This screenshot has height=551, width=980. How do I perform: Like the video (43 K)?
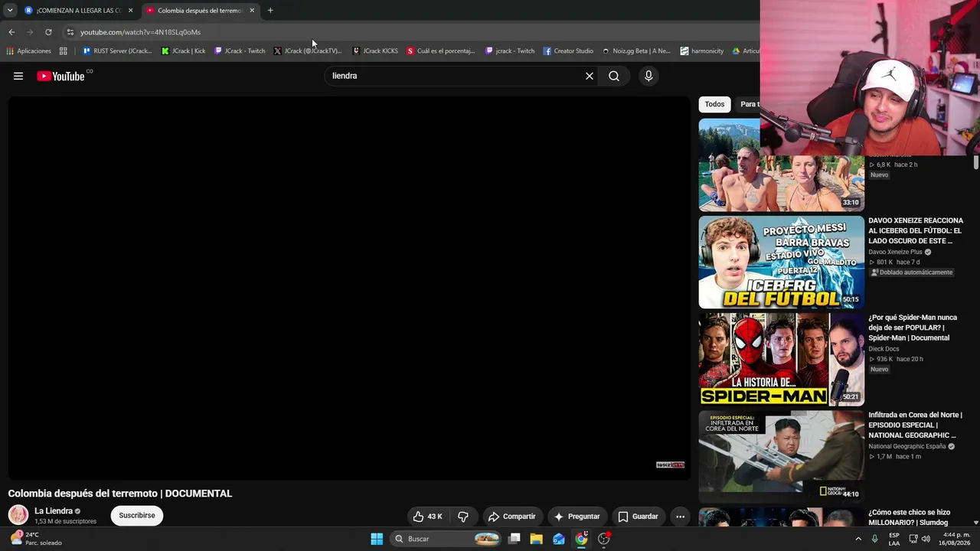pos(427,517)
